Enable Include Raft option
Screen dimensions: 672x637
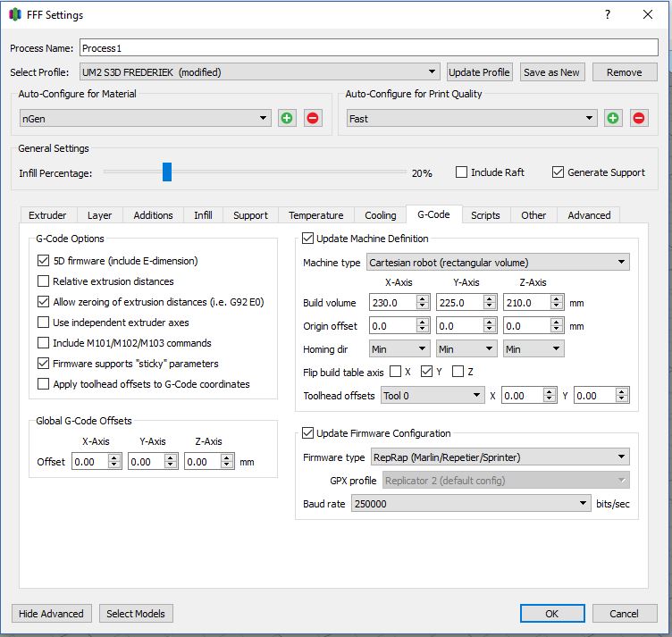pos(462,172)
